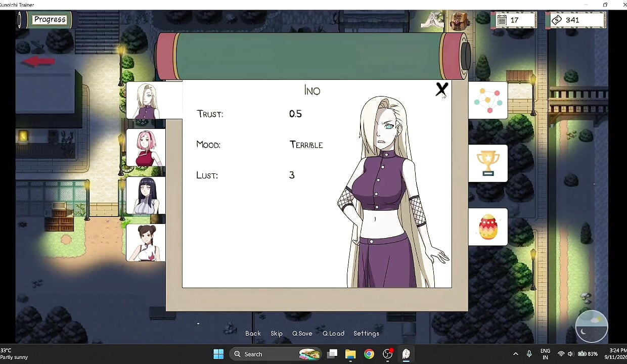
Task: Click the Lust label
Action: pos(207,175)
